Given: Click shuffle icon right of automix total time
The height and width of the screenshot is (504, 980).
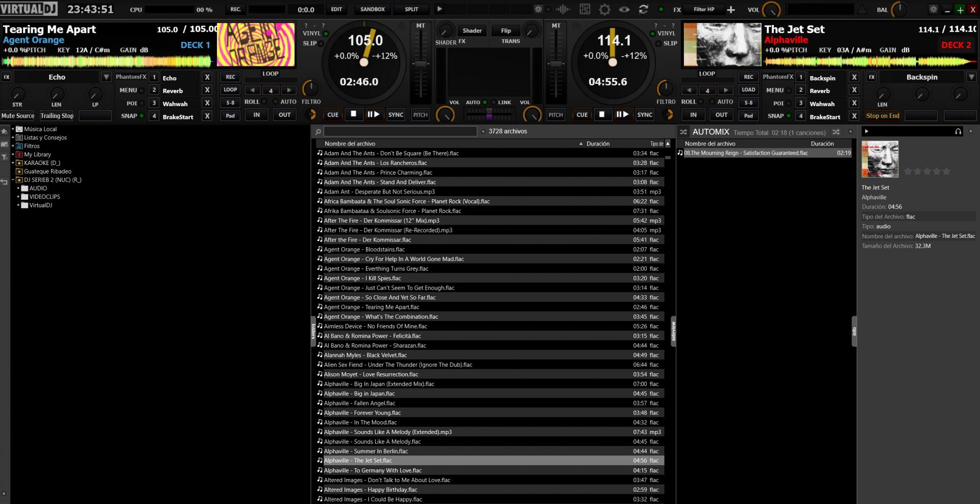Looking at the screenshot, I should (x=836, y=132).
